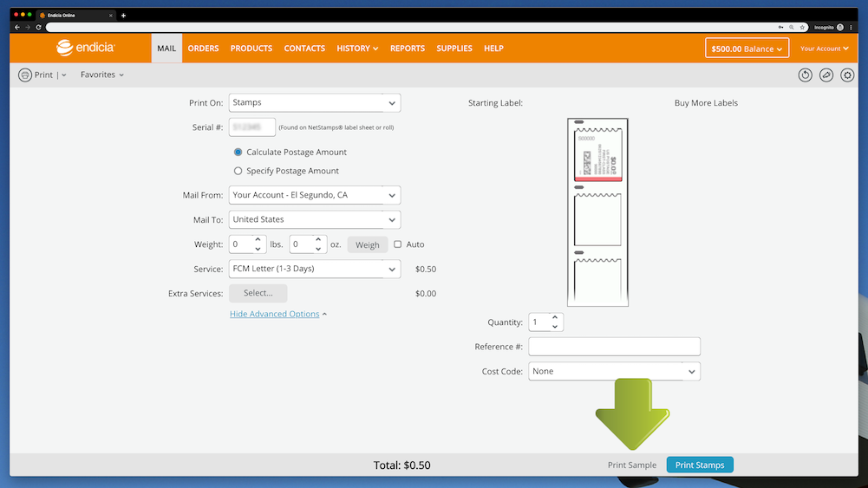Click the Endicia logo

[85, 49]
